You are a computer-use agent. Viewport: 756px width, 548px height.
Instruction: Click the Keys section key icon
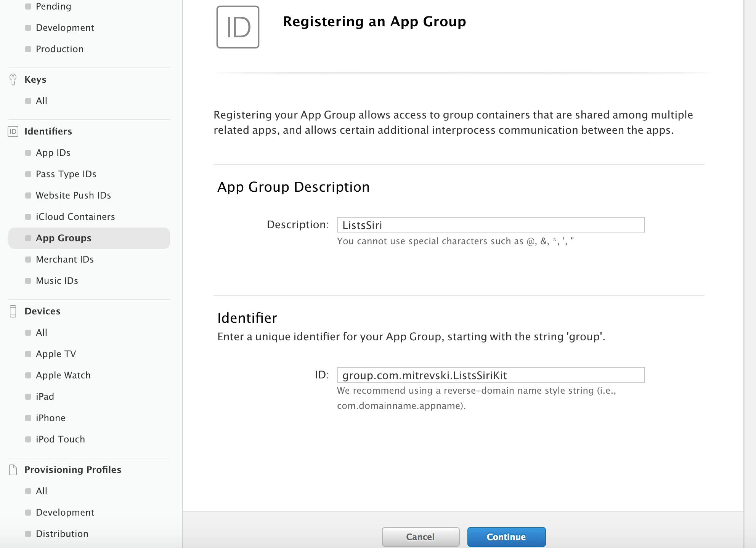pyautogui.click(x=13, y=79)
